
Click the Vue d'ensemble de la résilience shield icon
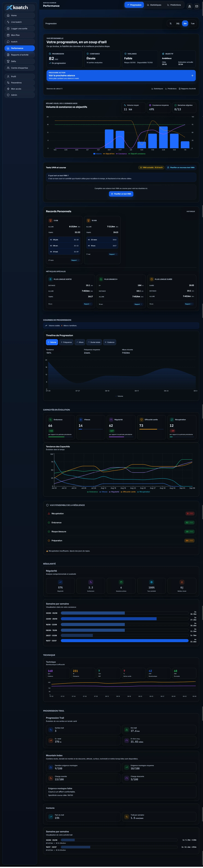[48, 505]
